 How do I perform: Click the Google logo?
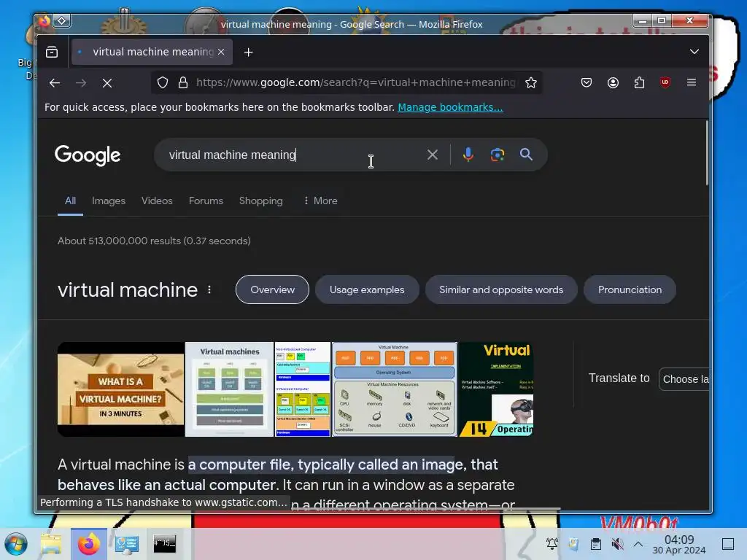click(x=88, y=155)
